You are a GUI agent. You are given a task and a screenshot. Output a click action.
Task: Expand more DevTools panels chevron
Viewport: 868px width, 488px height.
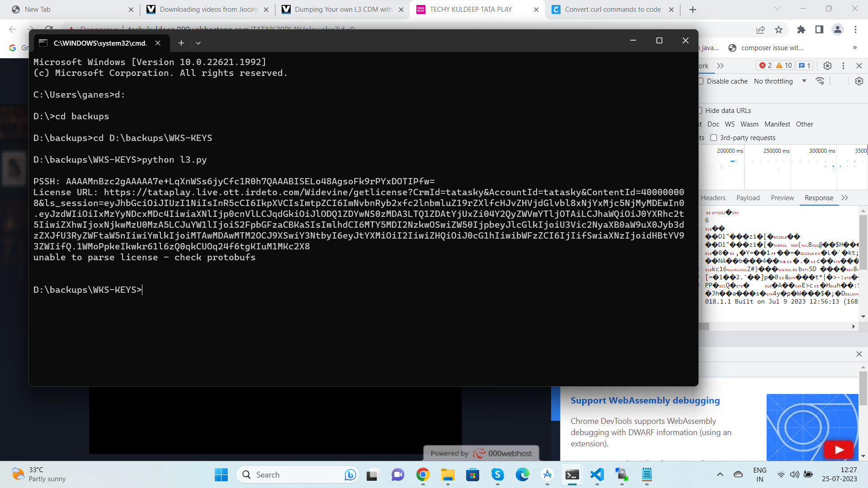point(720,66)
